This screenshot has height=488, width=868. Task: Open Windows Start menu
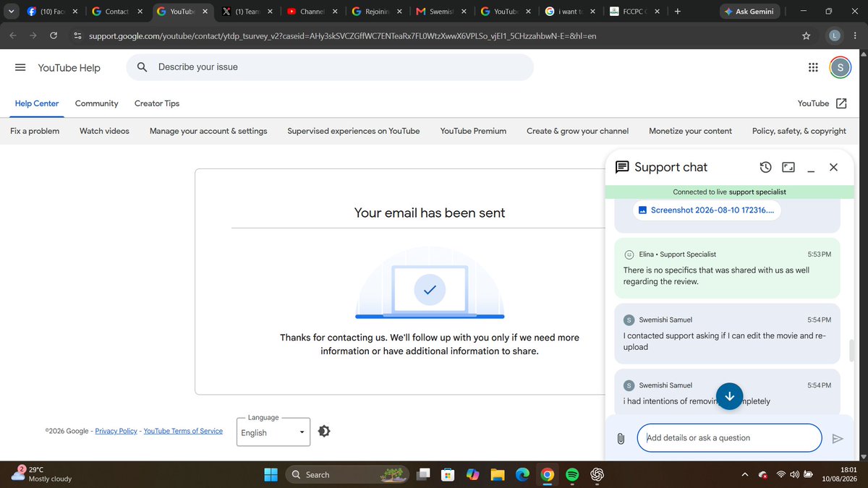[271, 475]
